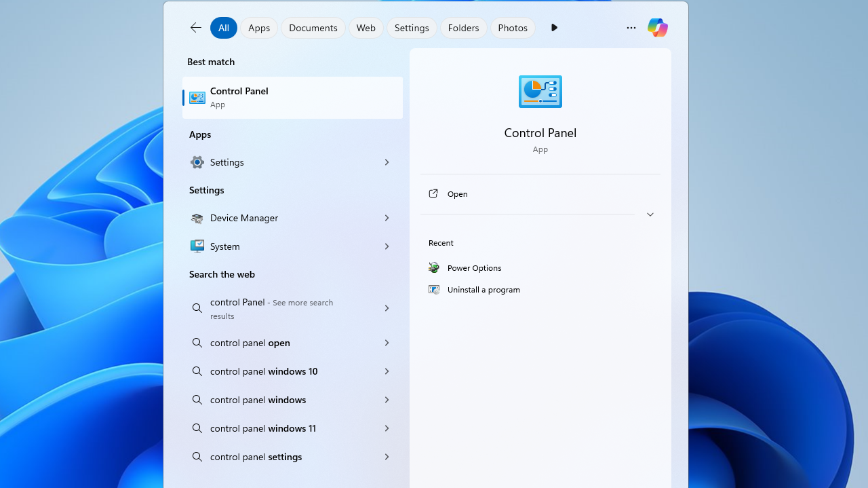Select the Documents filter tab

point(313,28)
